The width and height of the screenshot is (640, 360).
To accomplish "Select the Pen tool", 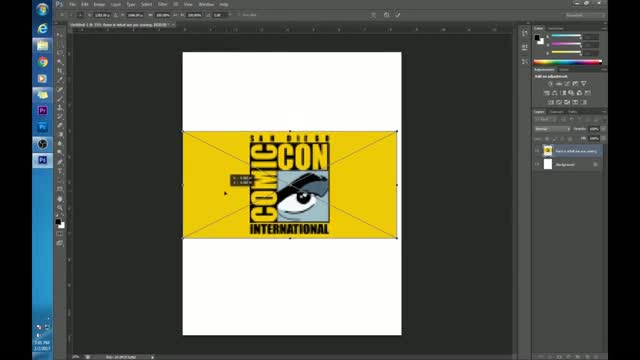I will pyautogui.click(x=60, y=162).
